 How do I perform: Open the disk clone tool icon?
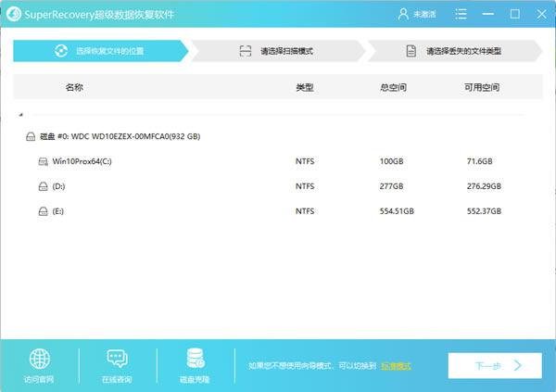coord(196,360)
